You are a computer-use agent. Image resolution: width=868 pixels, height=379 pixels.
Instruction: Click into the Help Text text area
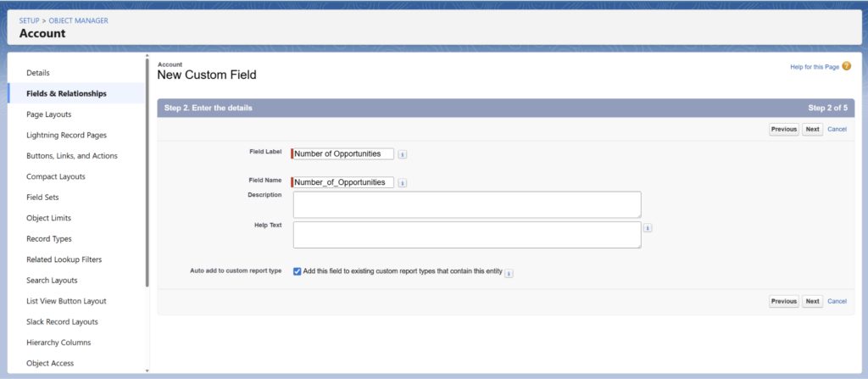(466, 235)
